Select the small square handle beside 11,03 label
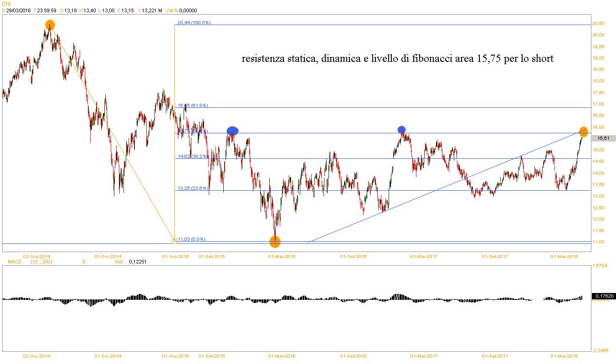This screenshot has height=364, width=616. click(174, 239)
